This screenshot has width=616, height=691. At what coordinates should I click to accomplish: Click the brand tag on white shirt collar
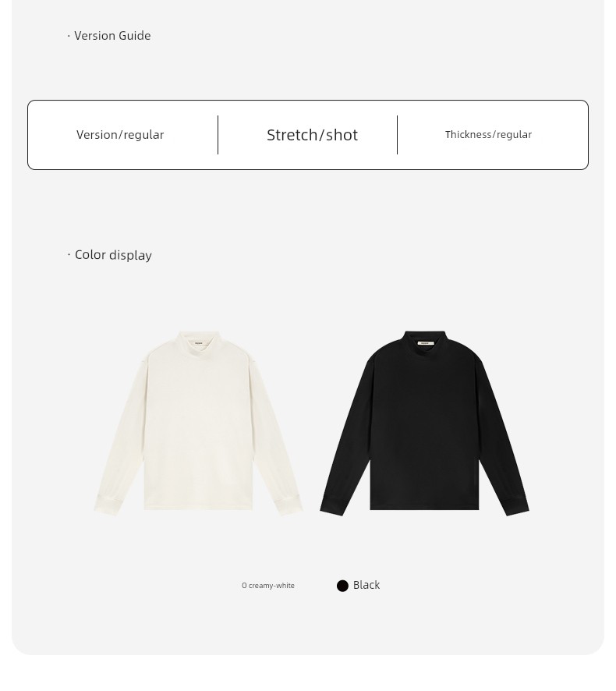coord(199,343)
